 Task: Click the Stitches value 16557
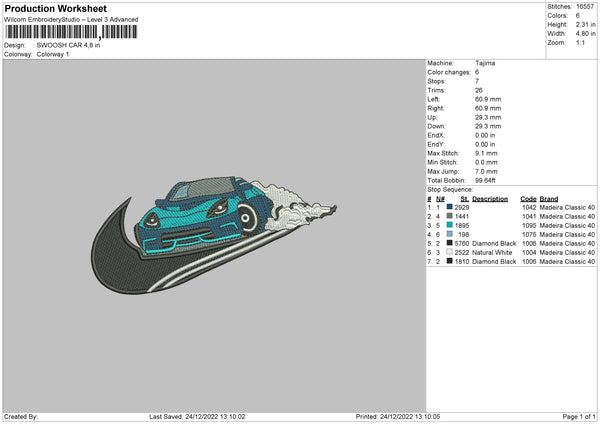coord(585,7)
